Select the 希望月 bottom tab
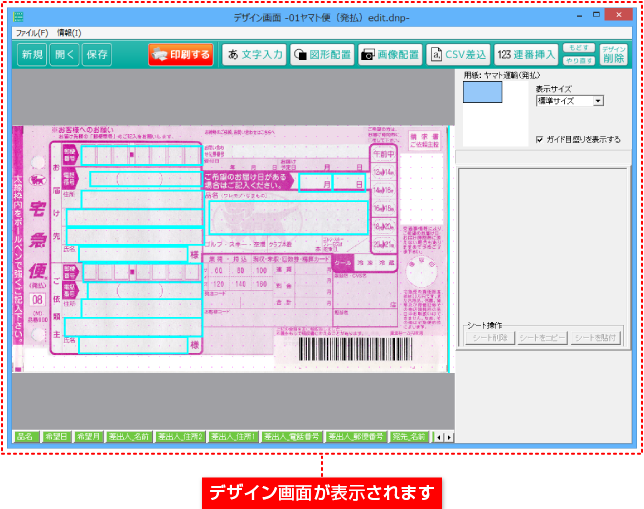The height and width of the screenshot is (509, 644). point(88,437)
